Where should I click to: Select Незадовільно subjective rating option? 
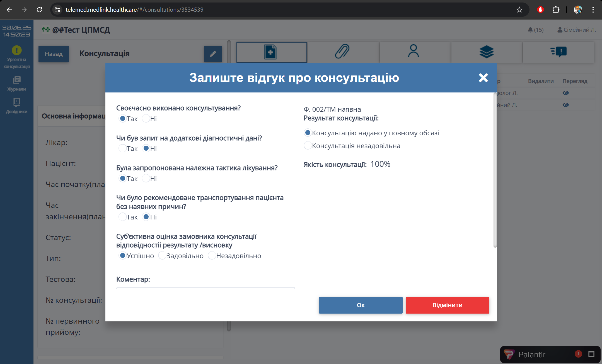(212, 255)
